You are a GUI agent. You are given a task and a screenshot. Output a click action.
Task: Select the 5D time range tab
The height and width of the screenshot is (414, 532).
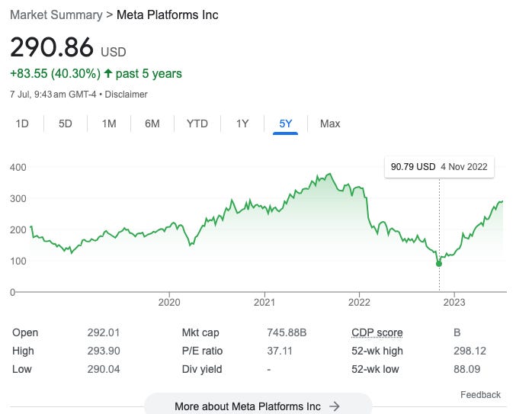65,124
